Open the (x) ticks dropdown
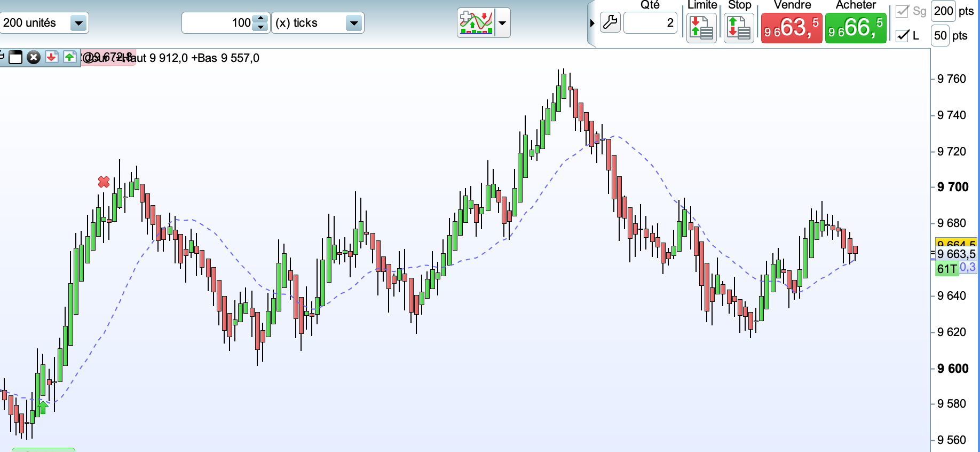980x452 pixels. tap(353, 23)
